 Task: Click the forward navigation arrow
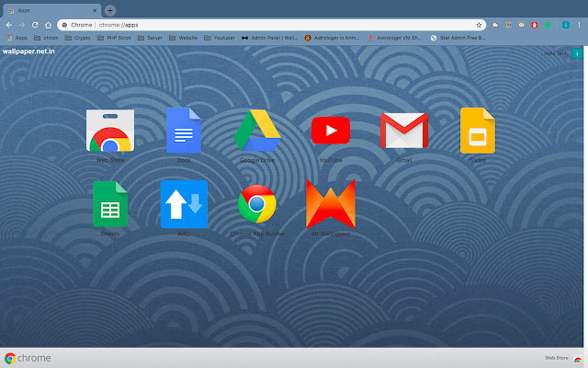point(22,25)
